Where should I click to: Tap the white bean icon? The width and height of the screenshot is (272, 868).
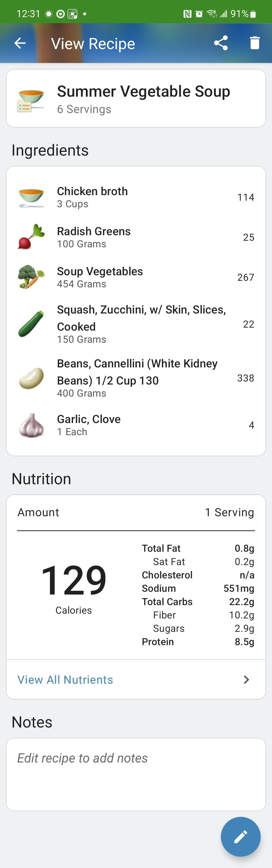pyautogui.click(x=31, y=378)
